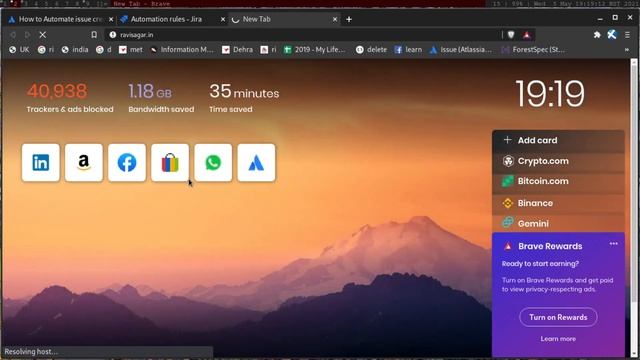The height and width of the screenshot is (360, 640).
Task: Open Brave Rewards card options menu
Action: [x=613, y=244]
